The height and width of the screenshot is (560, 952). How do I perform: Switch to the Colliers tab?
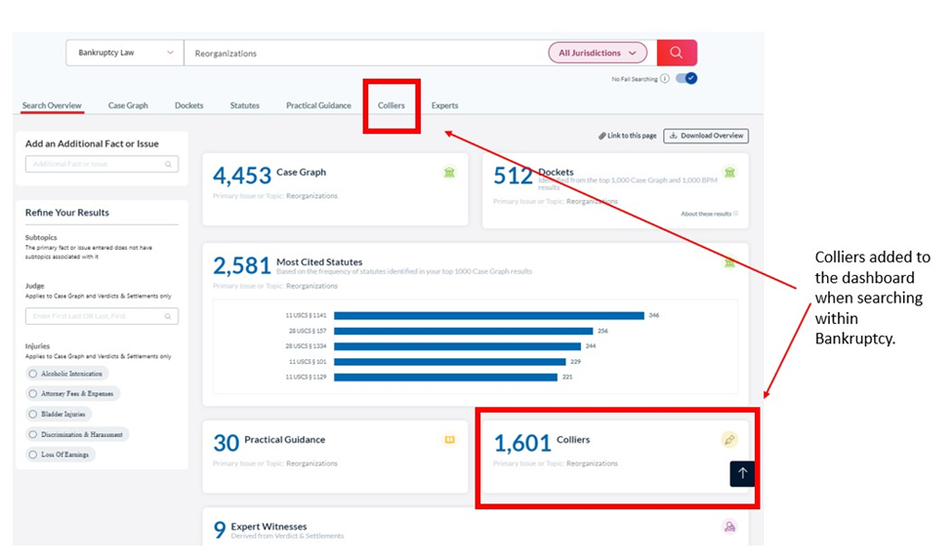[x=391, y=105]
